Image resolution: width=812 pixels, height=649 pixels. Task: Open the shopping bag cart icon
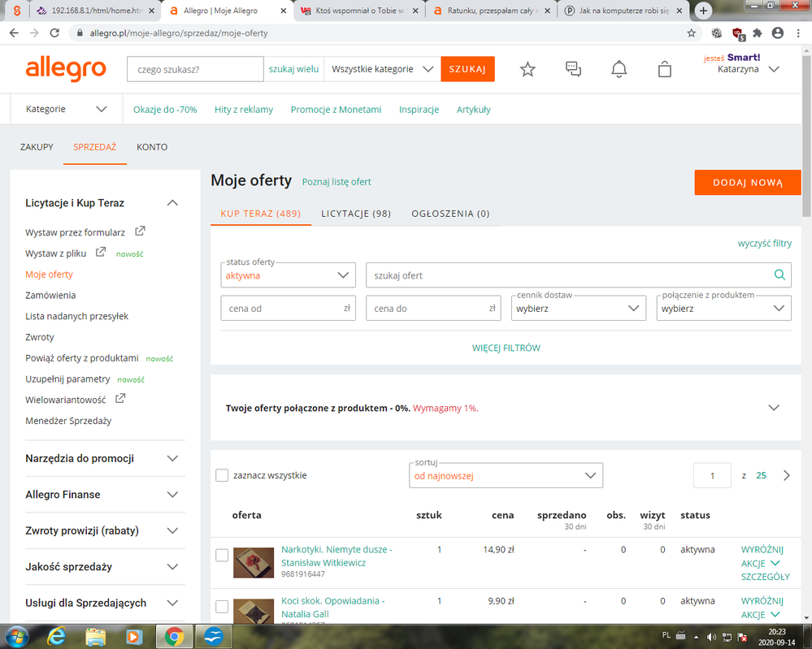(664, 70)
